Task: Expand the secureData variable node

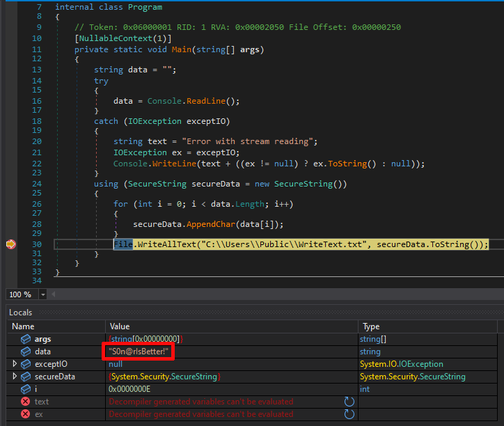Action: (x=15, y=377)
